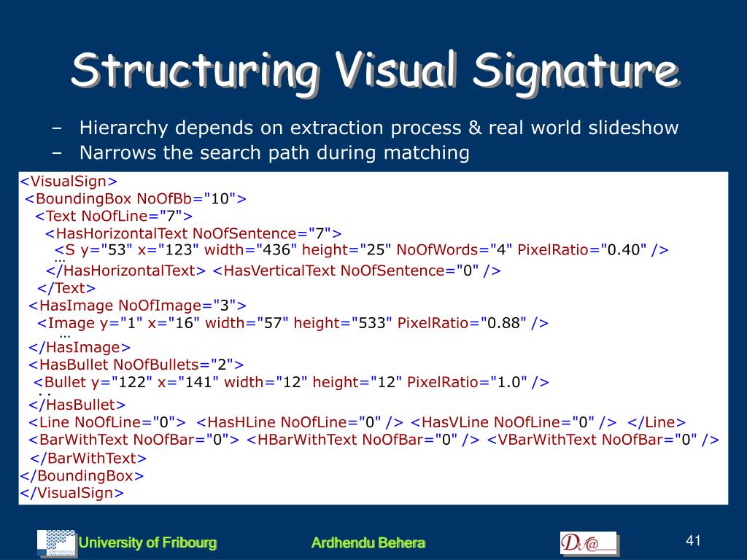
Task: Click the slide number 41
Action: pyautogui.click(x=693, y=540)
